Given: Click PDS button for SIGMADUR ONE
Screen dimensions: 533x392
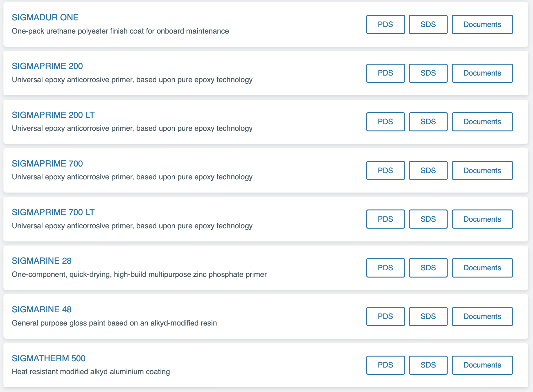Looking at the screenshot, I should click(385, 24).
